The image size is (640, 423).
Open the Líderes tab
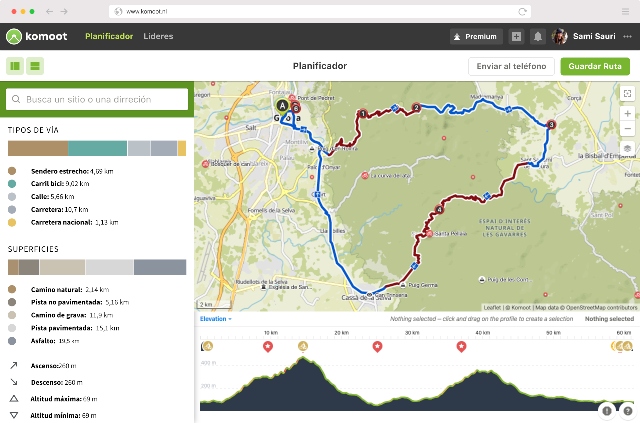point(158,37)
